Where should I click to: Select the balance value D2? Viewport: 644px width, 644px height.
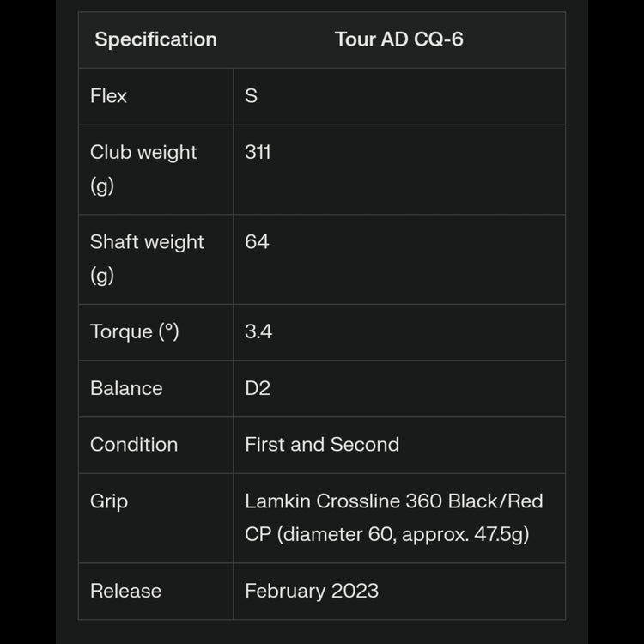pos(258,388)
